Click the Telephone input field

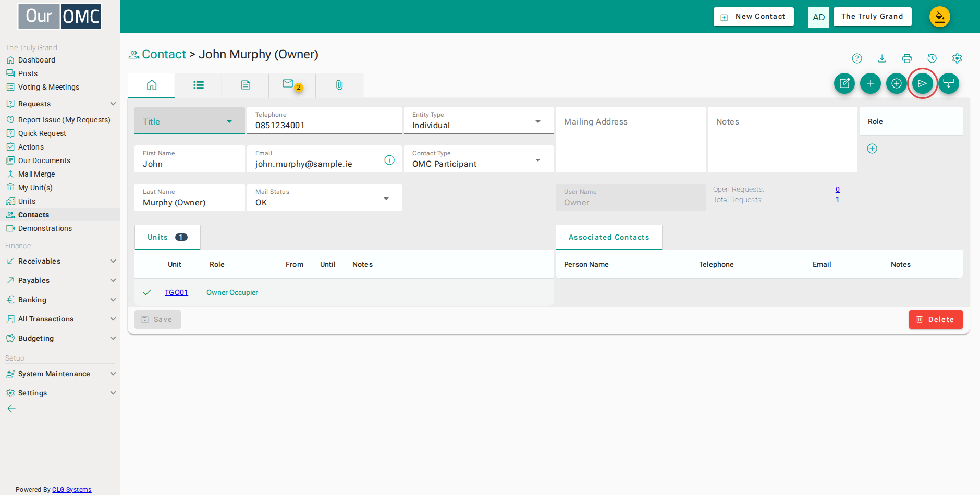click(324, 120)
